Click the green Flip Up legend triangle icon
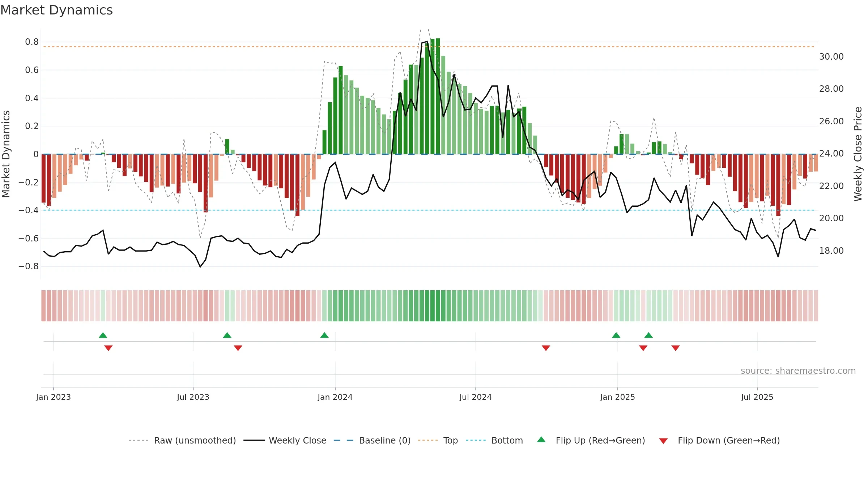This screenshot has width=868, height=488. pos(541,440)
